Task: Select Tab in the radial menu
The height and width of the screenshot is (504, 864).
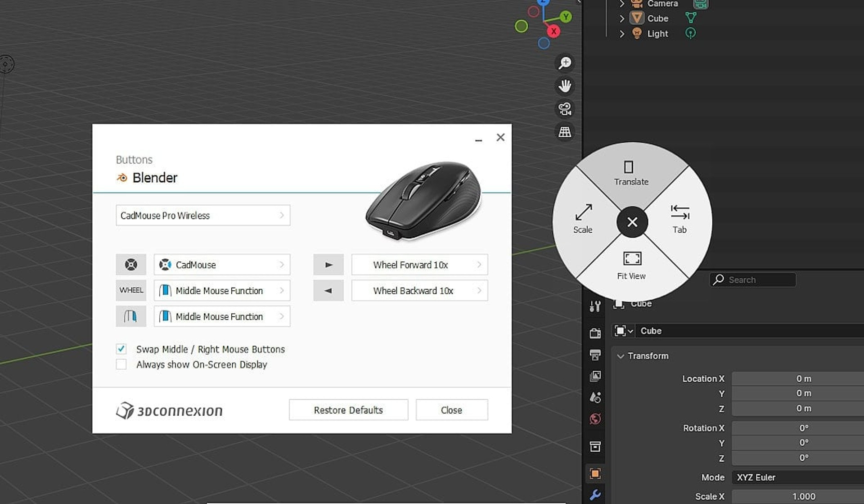Action: point(679,219)
